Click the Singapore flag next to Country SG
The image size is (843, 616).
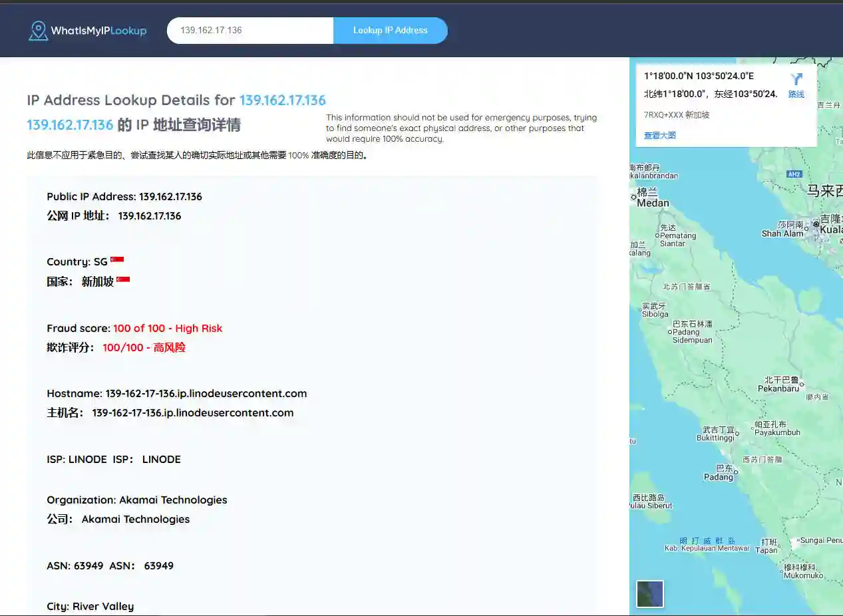pyautogui.click(x=117, y=258)
